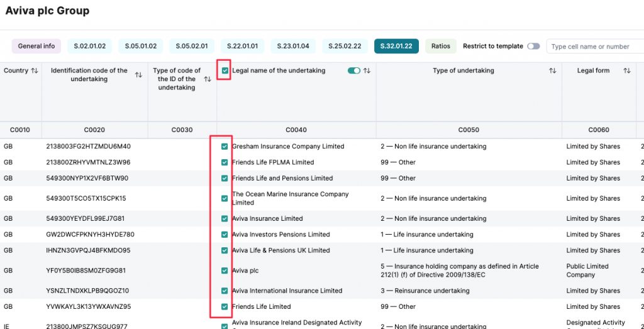Sort by Identification code column icon

click(138, 75)
